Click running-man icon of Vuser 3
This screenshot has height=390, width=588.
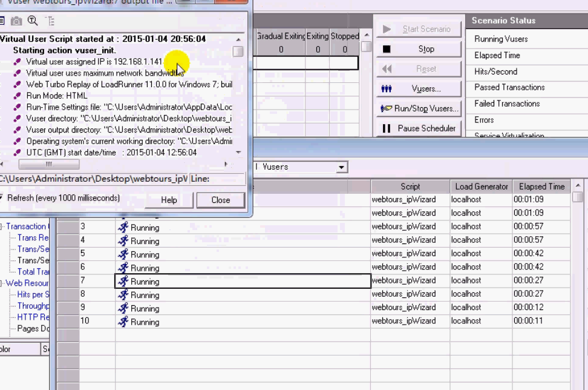click(123, 227)
